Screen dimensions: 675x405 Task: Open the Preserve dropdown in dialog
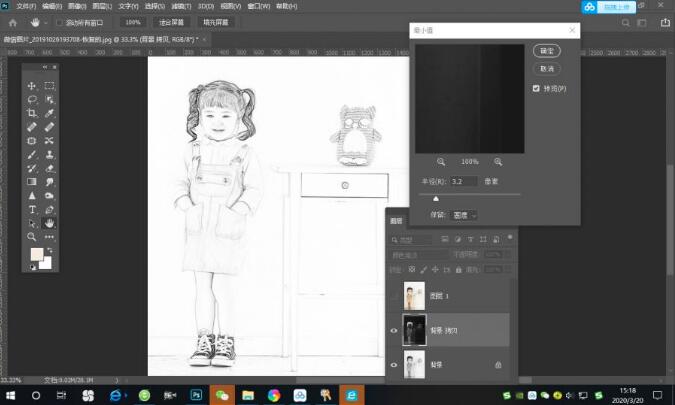[464, 215]
